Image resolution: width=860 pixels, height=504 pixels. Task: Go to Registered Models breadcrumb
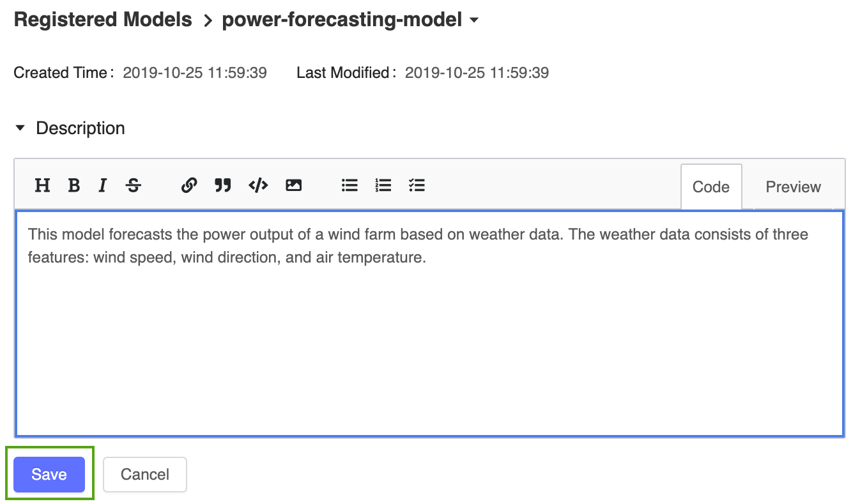(103, 20)
